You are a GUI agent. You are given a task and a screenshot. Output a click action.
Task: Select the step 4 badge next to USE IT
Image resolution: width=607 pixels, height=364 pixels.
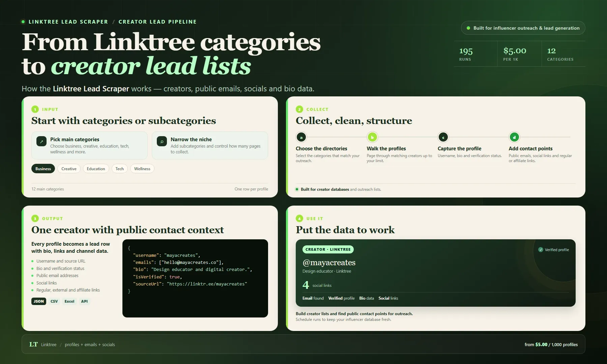point(299,218)
